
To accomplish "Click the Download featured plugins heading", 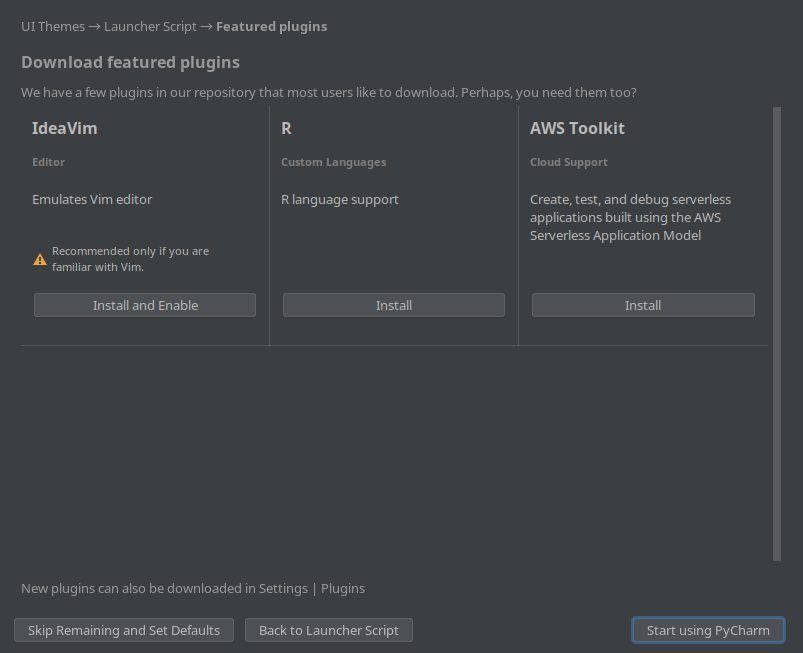I will point(130,62).
